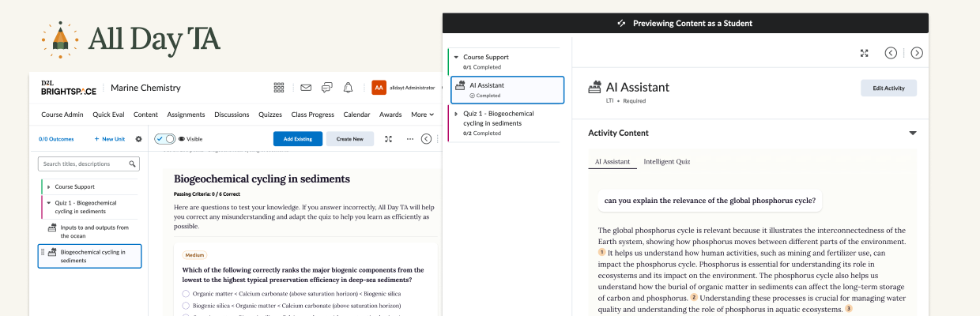980x316 pixels.
Task: Expand the More dropdown in course navbar
Action: (422, 115)
